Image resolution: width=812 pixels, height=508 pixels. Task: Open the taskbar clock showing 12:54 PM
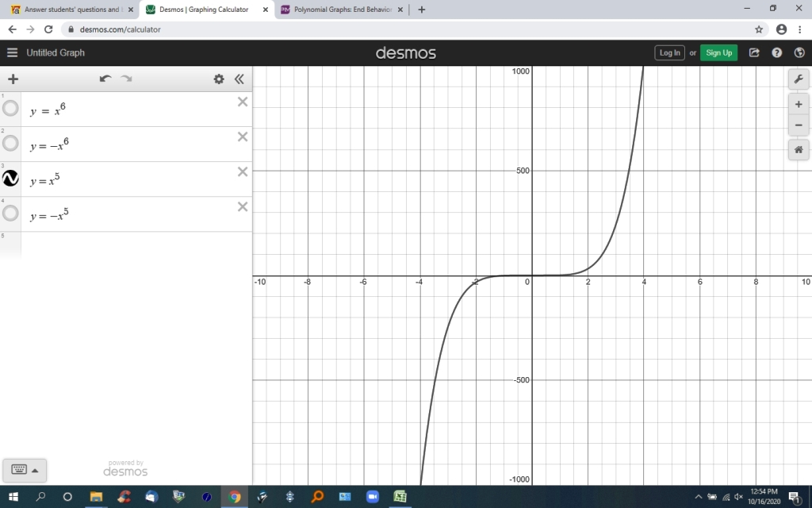point(764,496)
